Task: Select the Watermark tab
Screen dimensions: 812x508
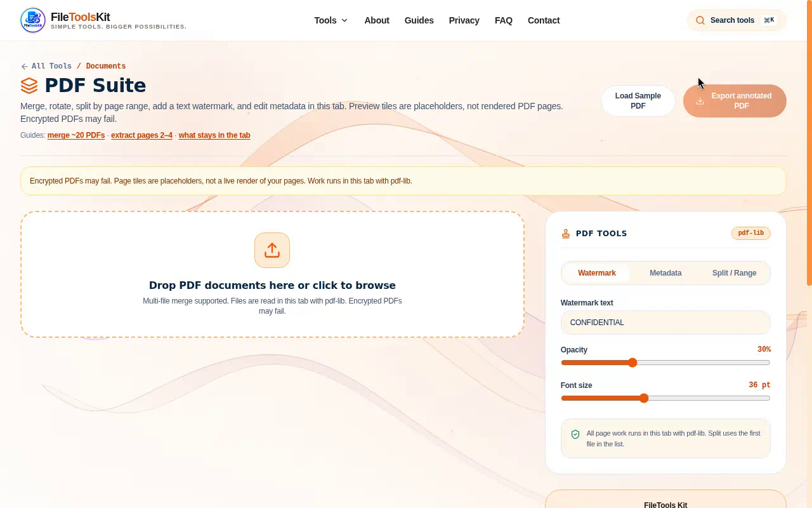Action: (x=597, y=273)
